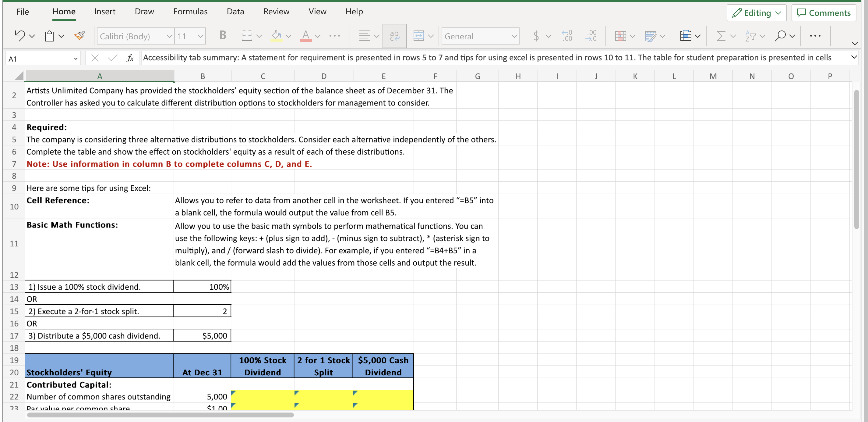Toggle highlight fill color on selection
The height and width of the screenshot is (422, 868).
pyautogui.click(x=277, y=35)
